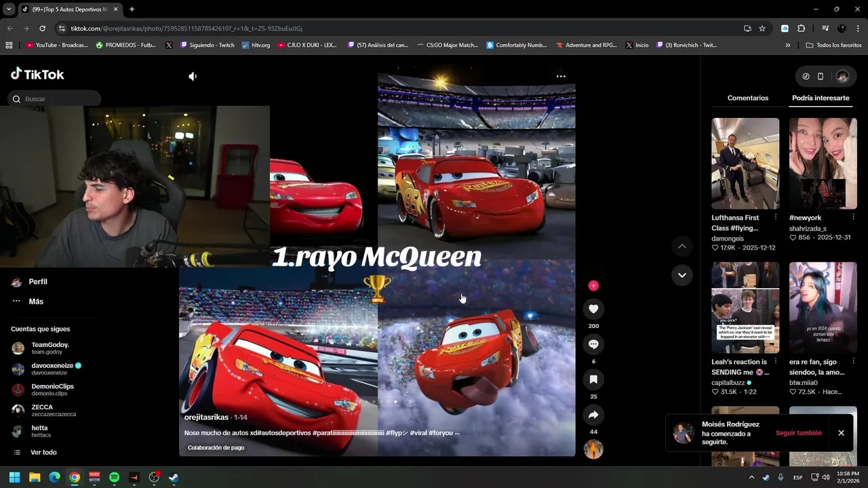Viewport: 868px width, 488px height.
Task: Go to next video with down chevron
Action: [682, 275]
